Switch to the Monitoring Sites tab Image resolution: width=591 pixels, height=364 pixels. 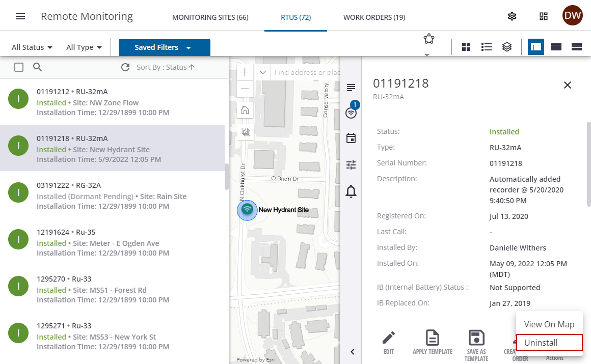coord(210,17)
